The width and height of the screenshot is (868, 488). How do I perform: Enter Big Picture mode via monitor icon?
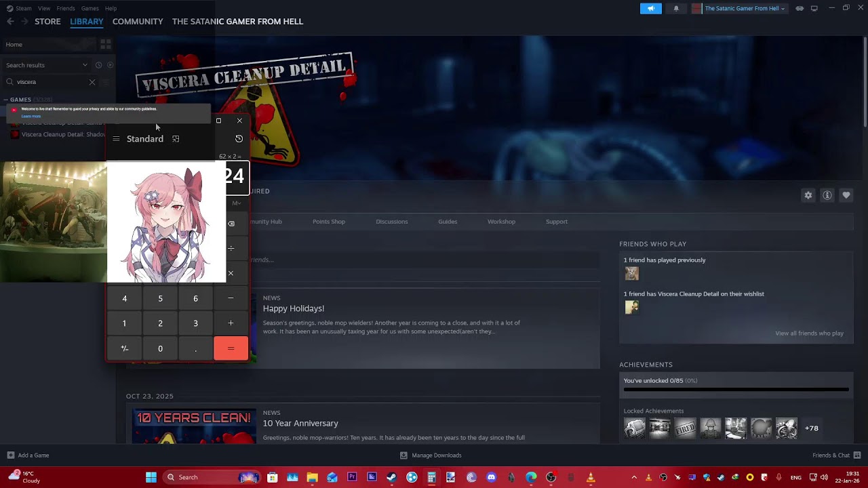(x=814, y=8)
